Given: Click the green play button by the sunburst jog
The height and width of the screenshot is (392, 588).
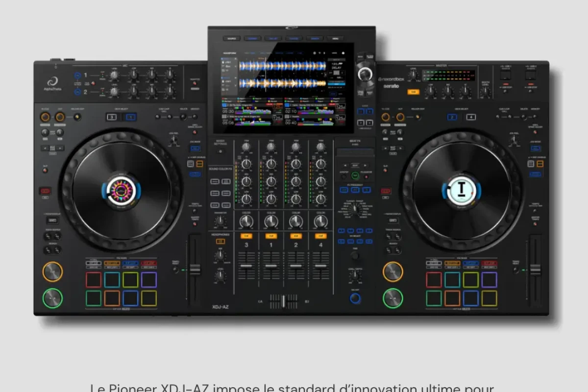Looking at the screenshot, I should pyautogui.click(x=52, y=297).
